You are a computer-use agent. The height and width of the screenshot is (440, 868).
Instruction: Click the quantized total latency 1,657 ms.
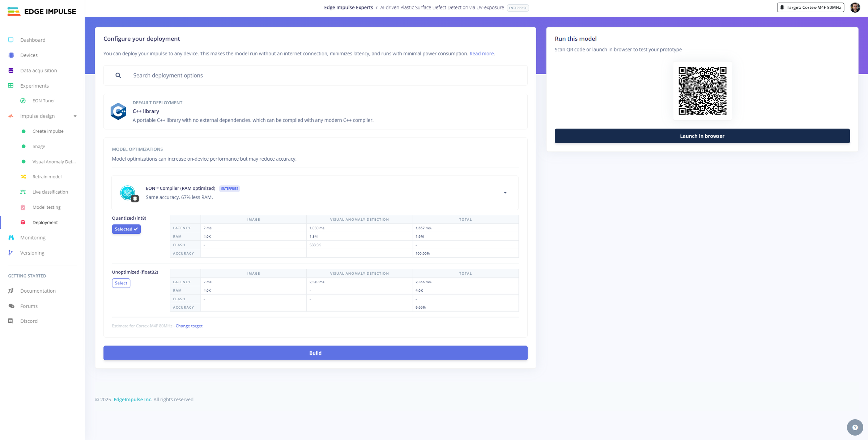pyautogui.click(x=424, y=228)
